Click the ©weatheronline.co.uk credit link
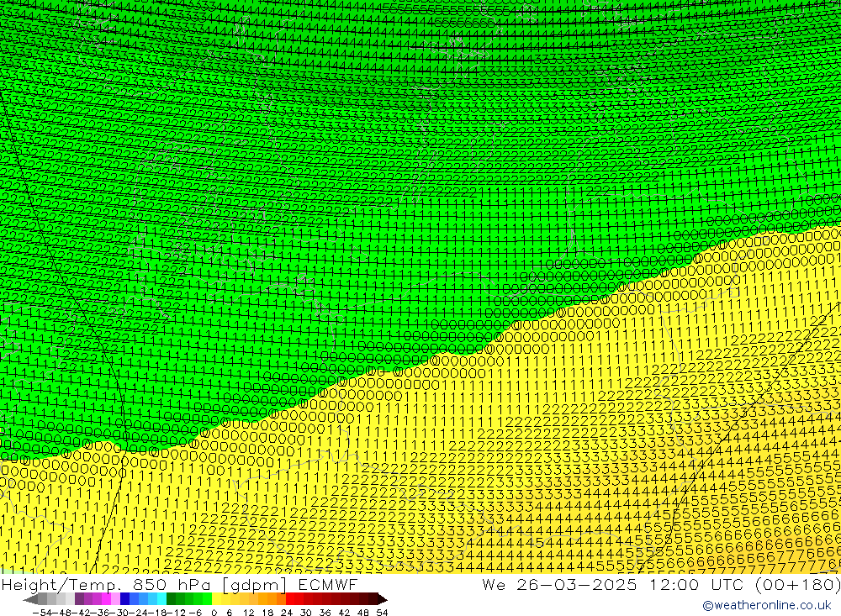Screen dimensions: 841x616 click(767, 605)
